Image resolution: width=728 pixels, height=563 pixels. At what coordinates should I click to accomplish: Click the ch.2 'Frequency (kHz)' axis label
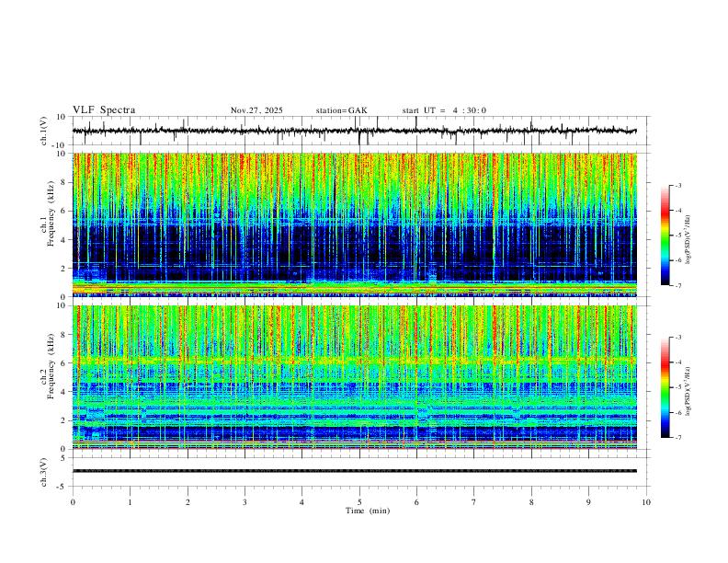pyautogui.click(x=51, y=366)
